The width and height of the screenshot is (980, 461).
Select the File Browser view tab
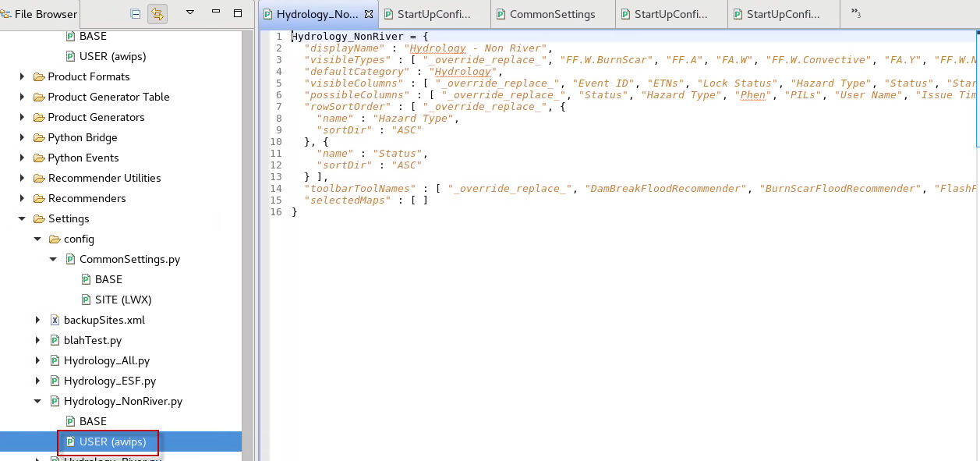pyautogui.click(x=40, y=13)
